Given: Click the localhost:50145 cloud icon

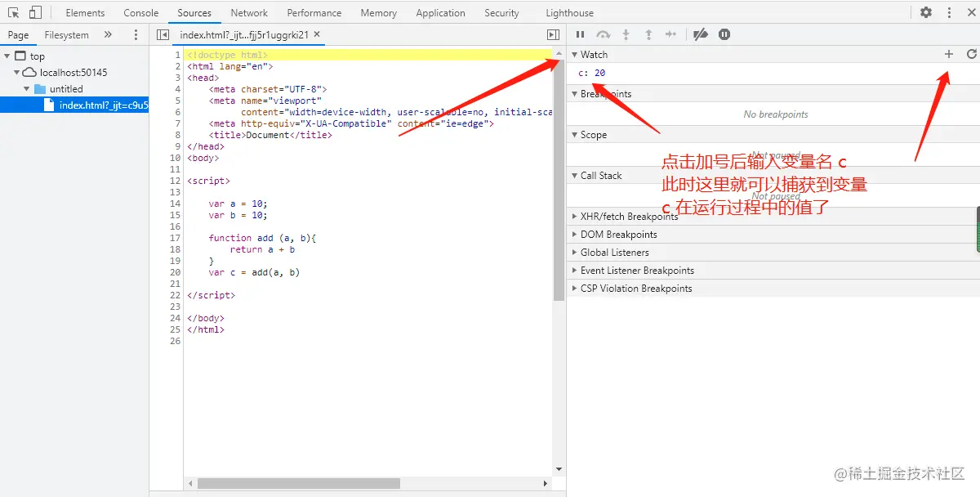Looking at the screenshot, I should (x=31, y=73).
